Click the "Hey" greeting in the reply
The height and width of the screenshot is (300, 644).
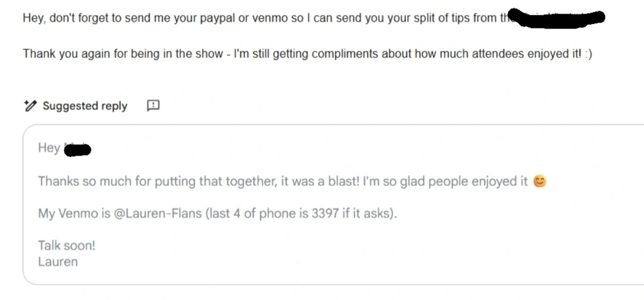pos(49,148)
